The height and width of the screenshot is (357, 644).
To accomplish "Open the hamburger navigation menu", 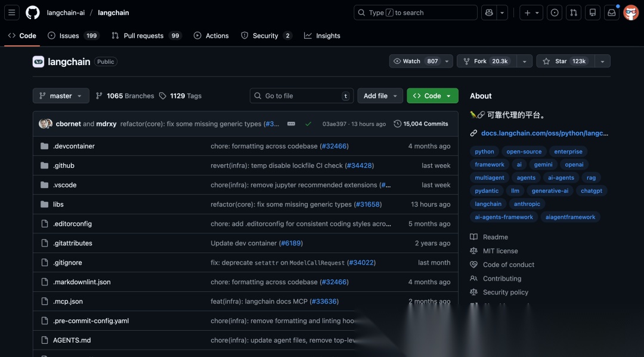I will (x=11, y=13).
